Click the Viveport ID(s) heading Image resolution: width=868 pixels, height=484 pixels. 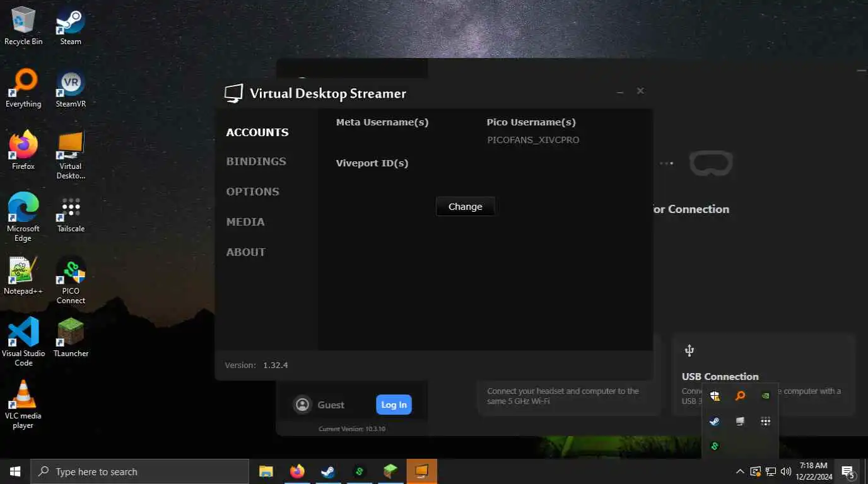[372, 163]
